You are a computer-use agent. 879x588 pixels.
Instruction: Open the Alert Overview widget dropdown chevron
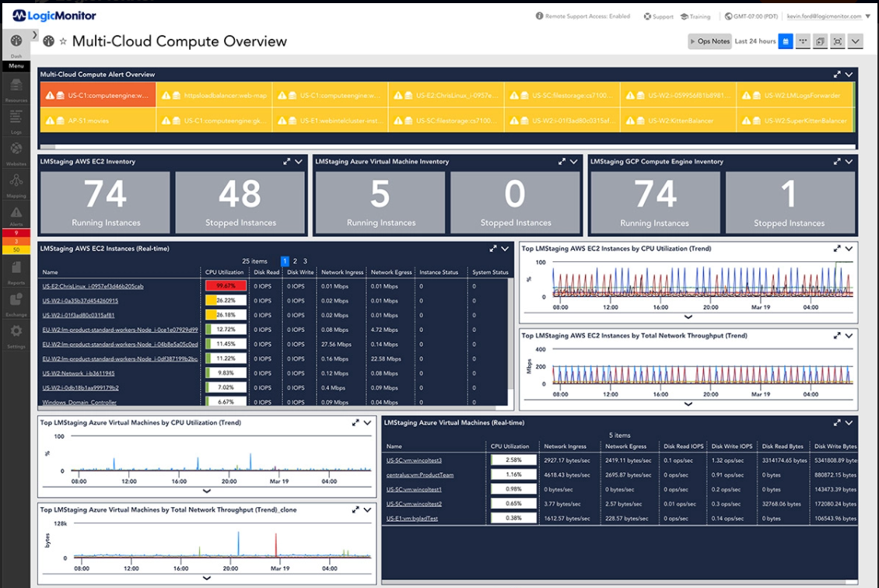[x=849, y=75]
